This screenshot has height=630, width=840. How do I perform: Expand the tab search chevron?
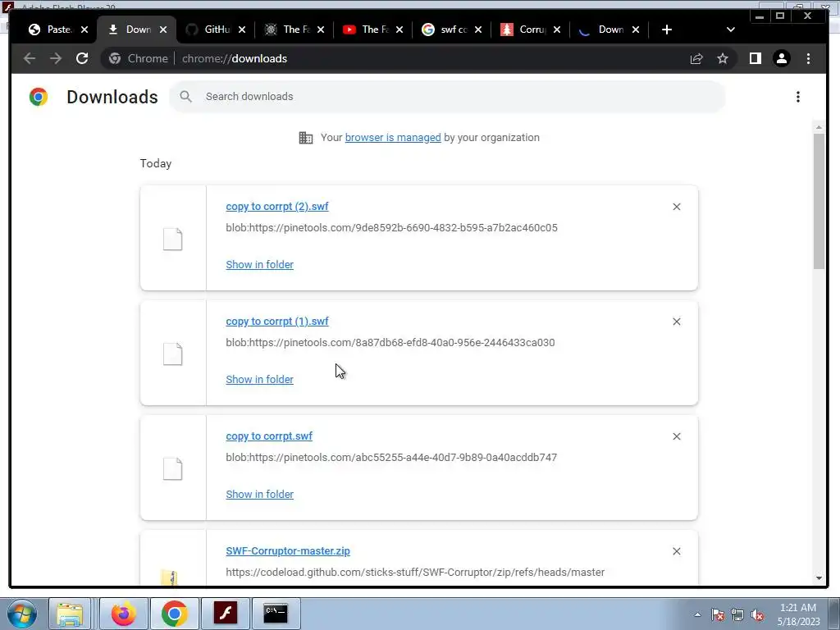(x=731, y=30)
